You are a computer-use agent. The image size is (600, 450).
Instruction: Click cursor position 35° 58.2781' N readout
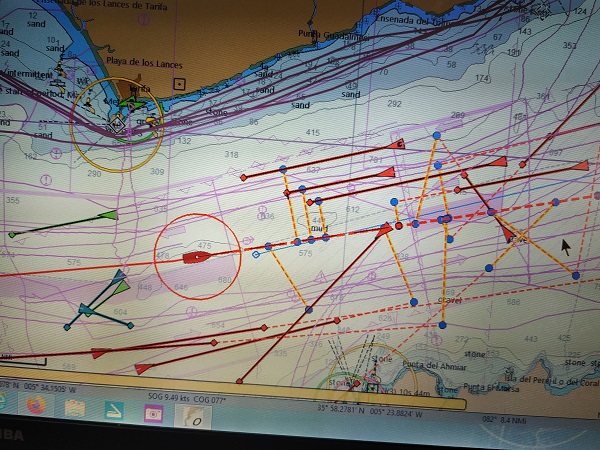pyautogui.click(x=369, y=411)
